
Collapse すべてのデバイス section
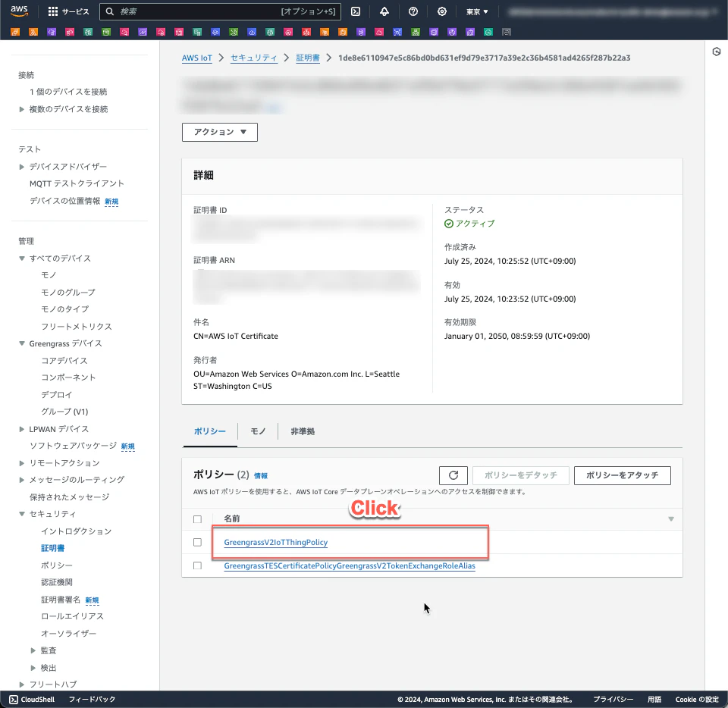(21, 258)
